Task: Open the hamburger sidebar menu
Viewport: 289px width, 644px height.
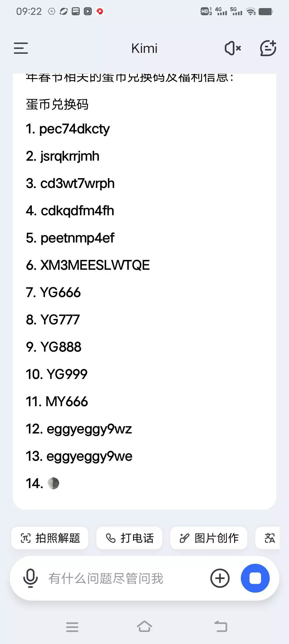Action: coord(21,48)
